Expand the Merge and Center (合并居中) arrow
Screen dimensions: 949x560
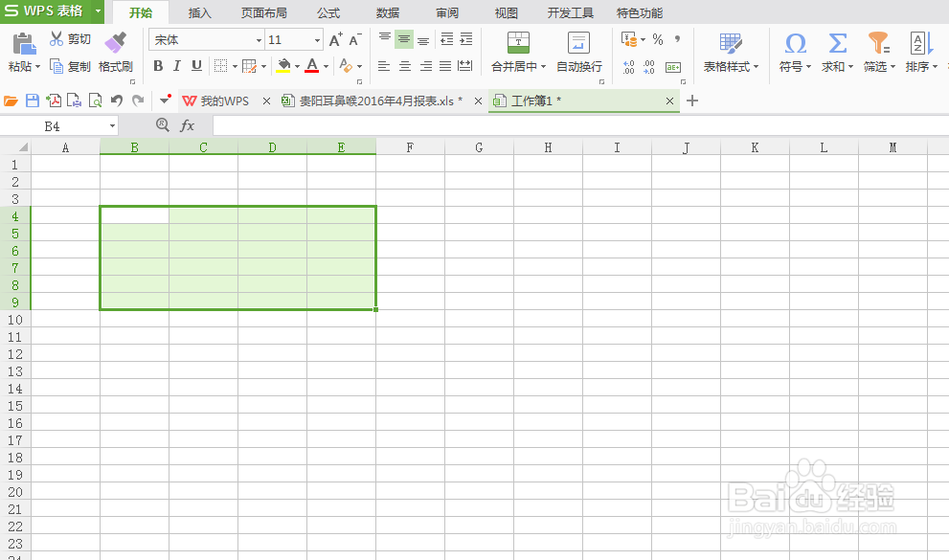click(x=543, y=66)
